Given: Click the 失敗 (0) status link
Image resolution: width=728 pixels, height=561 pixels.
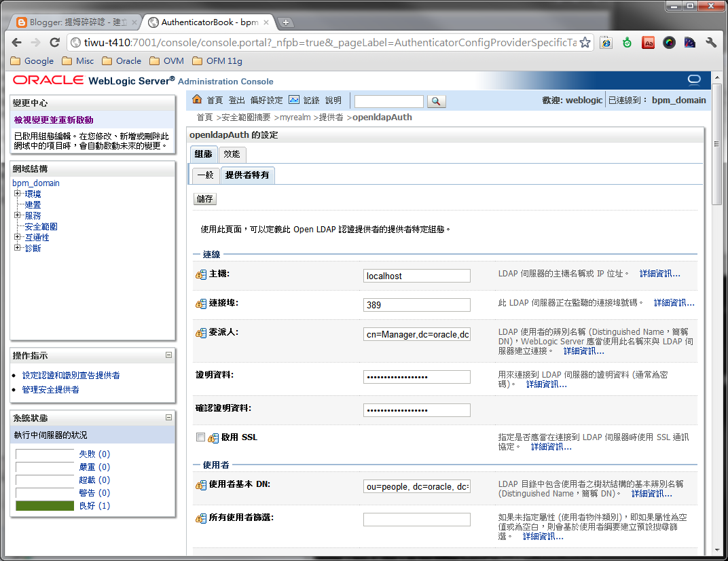Looking at the screenshot, I should tap(94, 454).
